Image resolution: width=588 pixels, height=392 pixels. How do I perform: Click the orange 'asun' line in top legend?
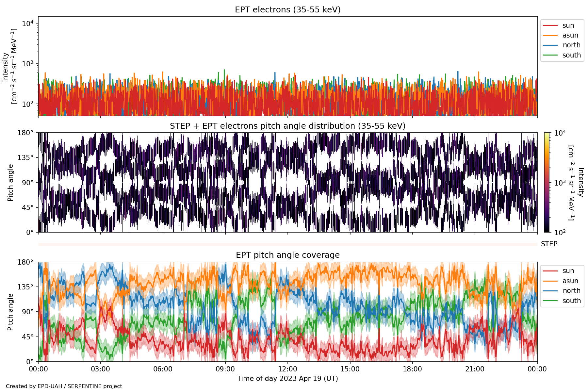tap(550, 35)
